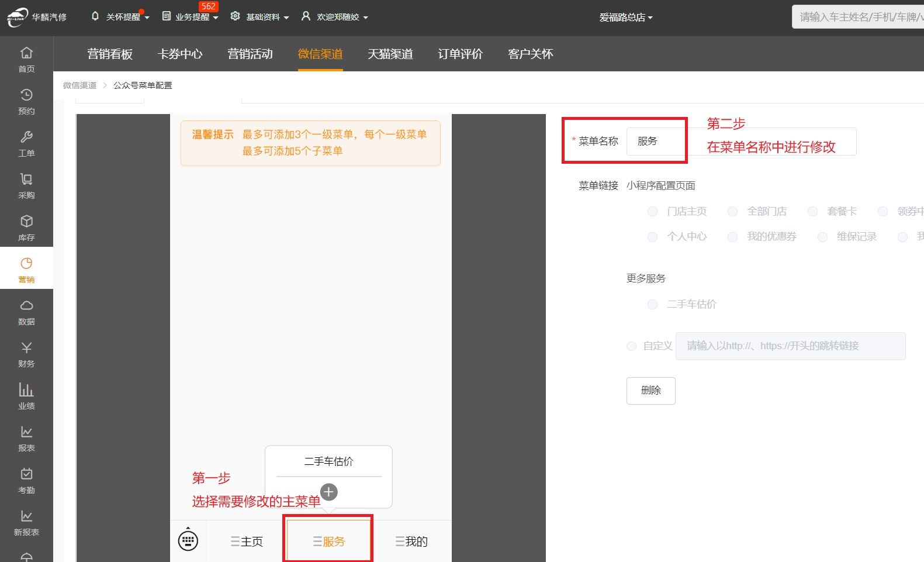Click the 温馨提示 notice banner
Image resolution: width=924 pixels, height=562 pixels.
(x=310, y=143)
